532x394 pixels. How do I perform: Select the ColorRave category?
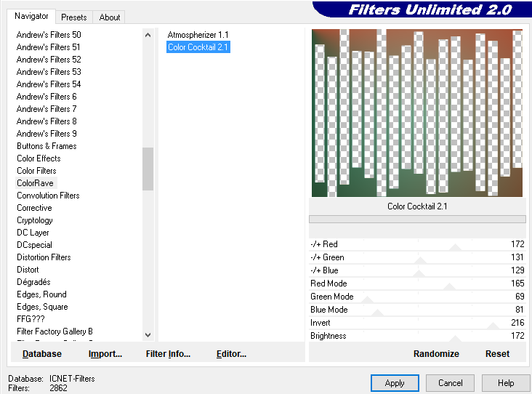[x=36, y=183]
